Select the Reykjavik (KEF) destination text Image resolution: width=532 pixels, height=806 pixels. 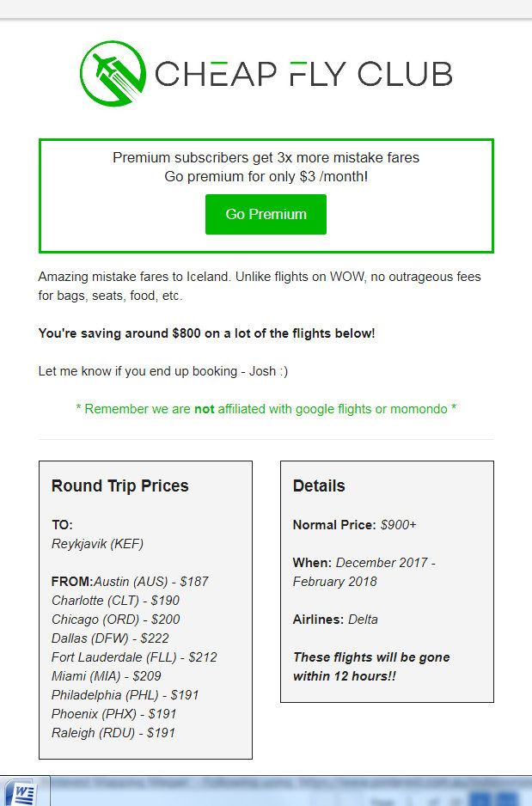[97, 544]
